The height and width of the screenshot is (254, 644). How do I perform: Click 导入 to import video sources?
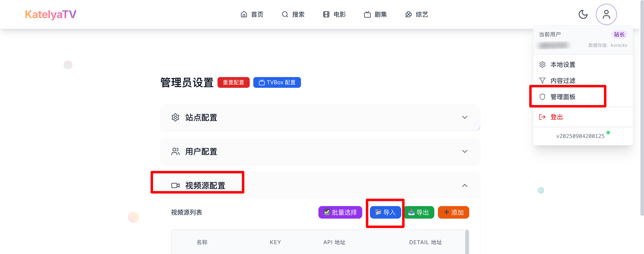[x=385, y=212]
